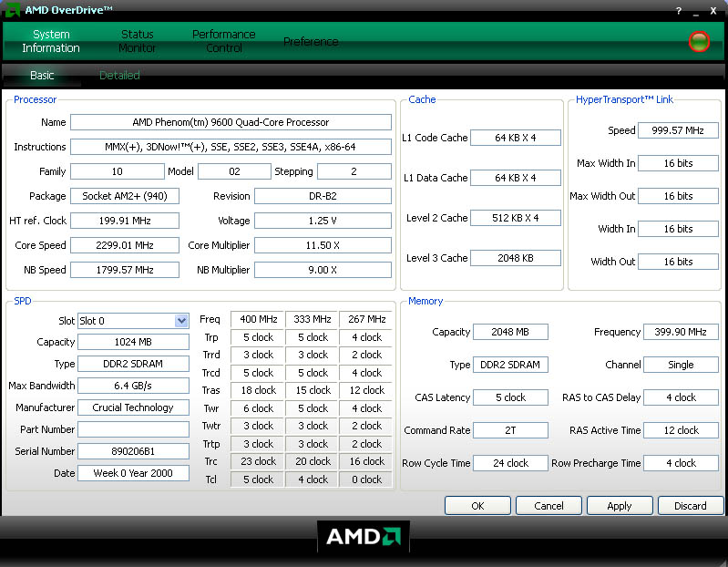This screenshot has width=728, height=567.
Task: Click the empty Part Number field
Action: (133, 429)
